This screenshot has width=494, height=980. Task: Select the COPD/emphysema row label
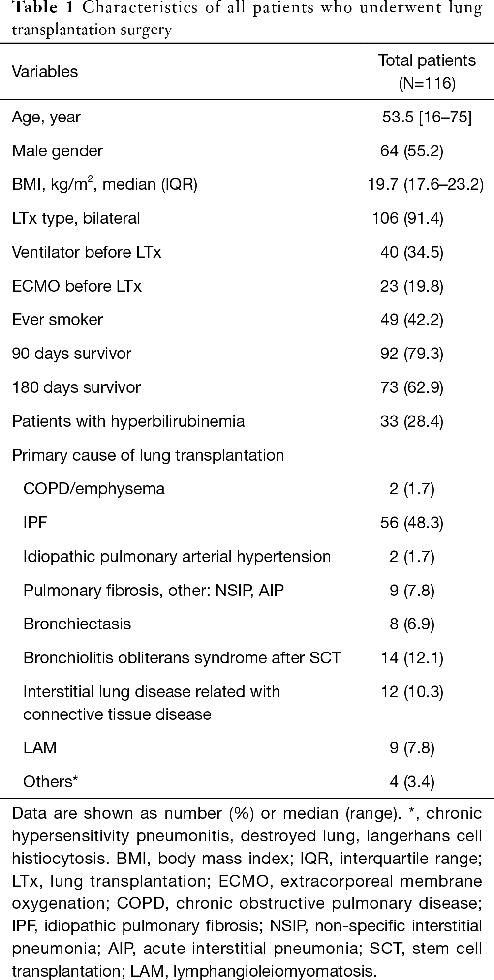(94, 489)
